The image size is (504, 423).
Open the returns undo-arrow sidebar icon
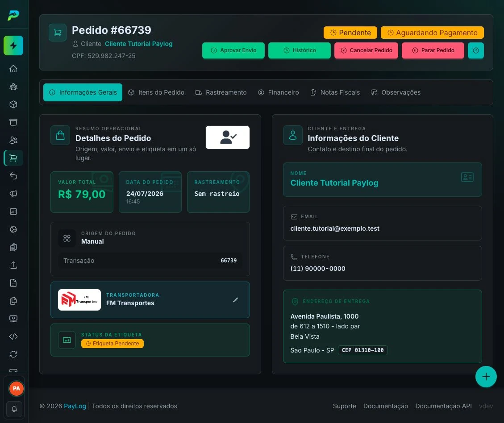click(x=13, y=176)
